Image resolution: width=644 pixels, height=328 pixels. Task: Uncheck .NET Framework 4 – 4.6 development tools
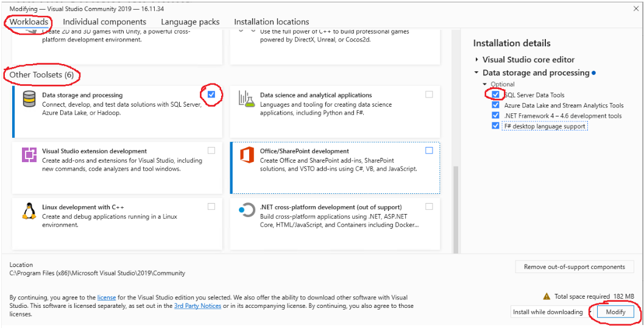click(495, 115)
